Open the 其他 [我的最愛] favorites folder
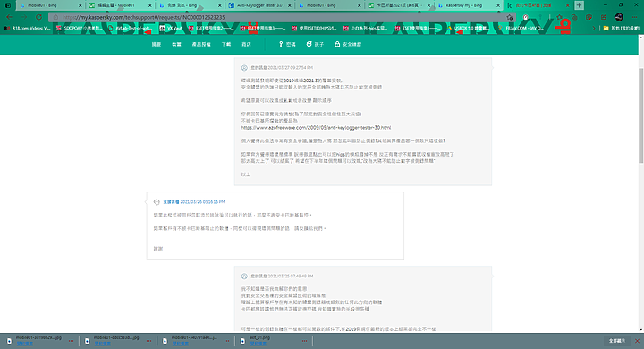644x349 pixels. click(x=621, y=28)
